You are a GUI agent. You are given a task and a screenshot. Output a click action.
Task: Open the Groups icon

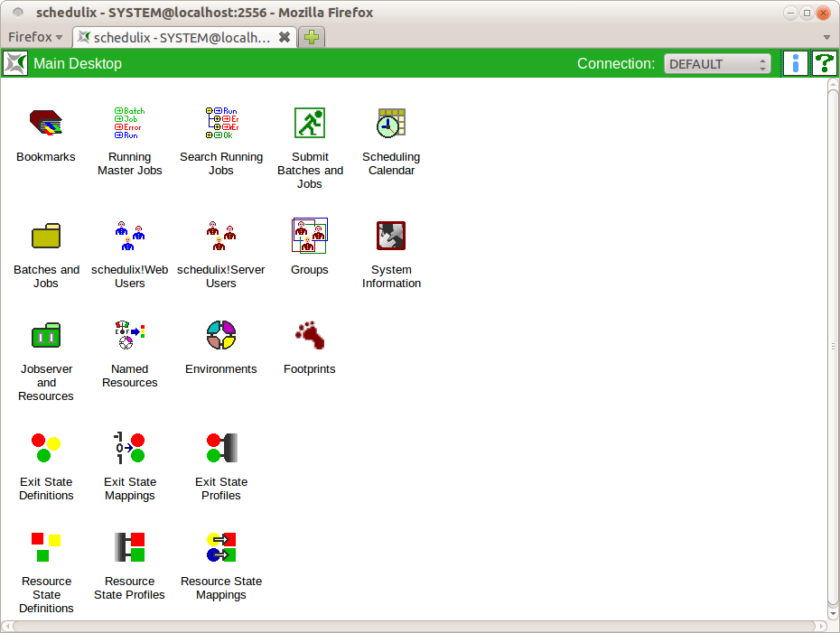pyautogui.click(x=310, y=236)
